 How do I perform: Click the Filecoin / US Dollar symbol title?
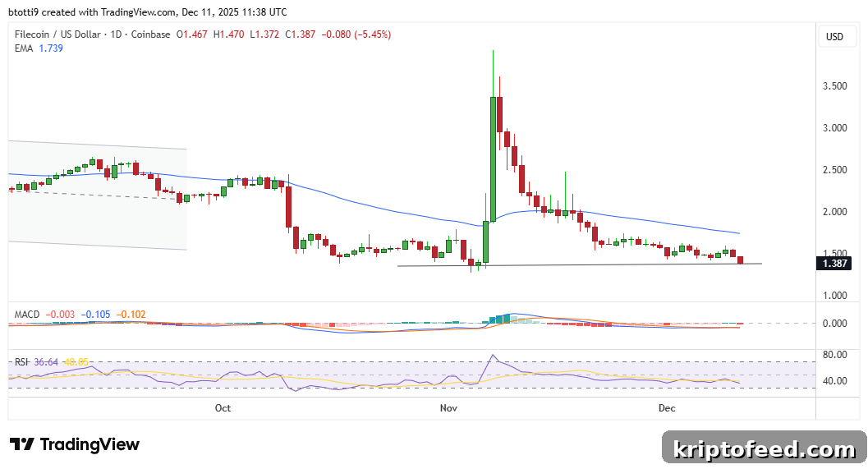point(57,34)
